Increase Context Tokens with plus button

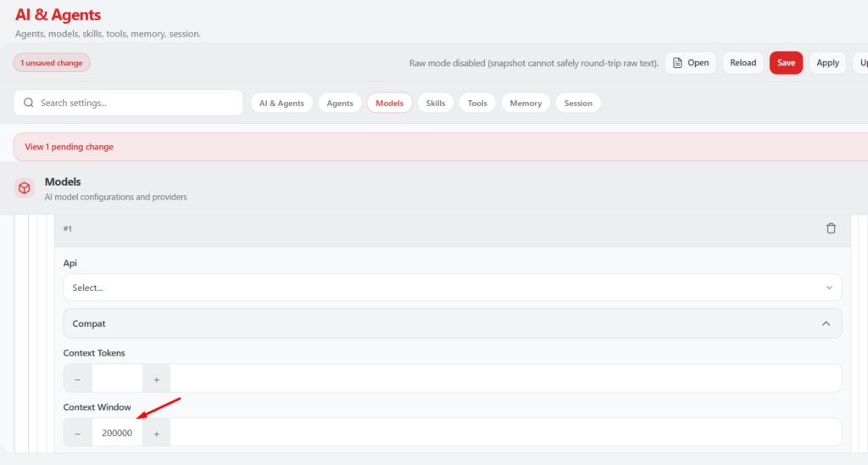click(x=157, y=378)
